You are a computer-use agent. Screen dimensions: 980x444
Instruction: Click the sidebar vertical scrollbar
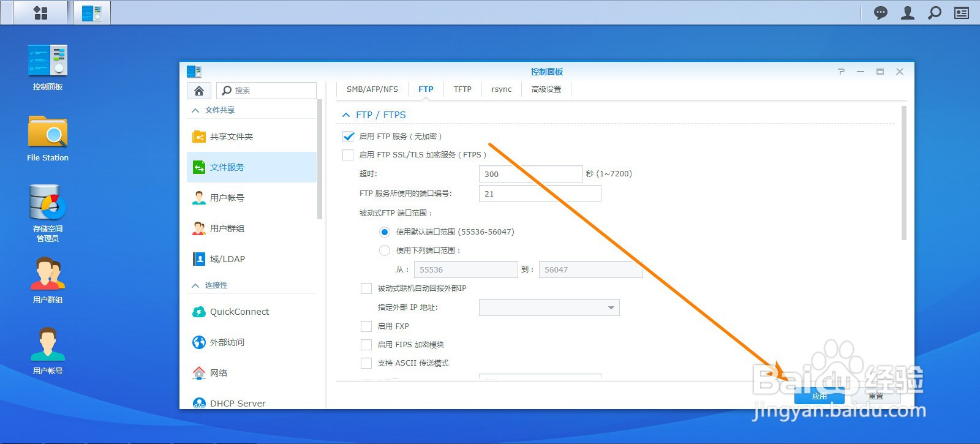[320, 159]
